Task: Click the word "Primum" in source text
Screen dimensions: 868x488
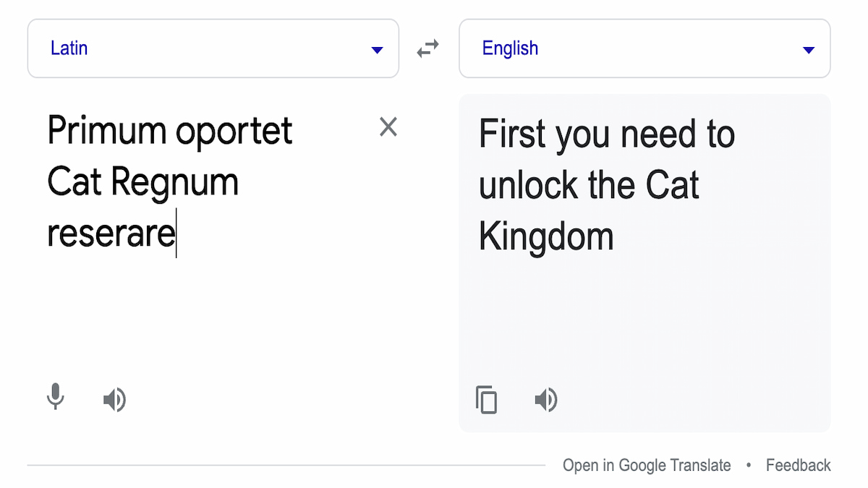Action: 106,131
